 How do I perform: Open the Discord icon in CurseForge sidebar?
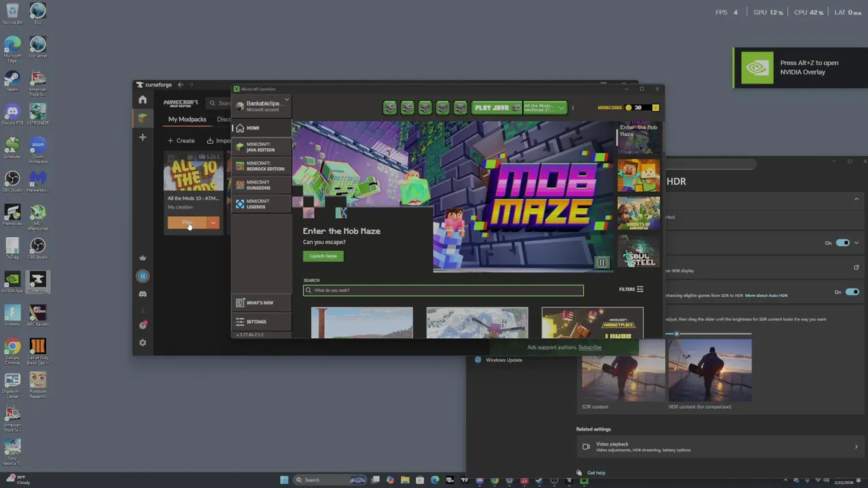click(x=142, y=293)
